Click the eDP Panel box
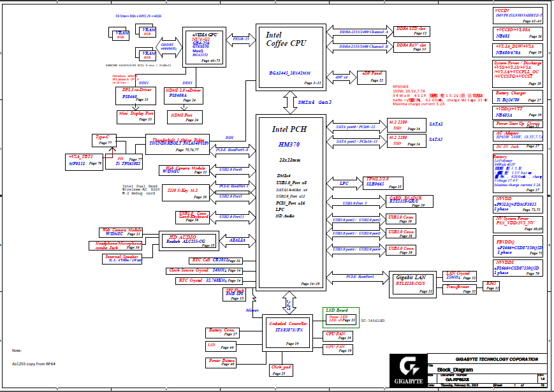Screen dimensions: 554x392 coord(371,78)
